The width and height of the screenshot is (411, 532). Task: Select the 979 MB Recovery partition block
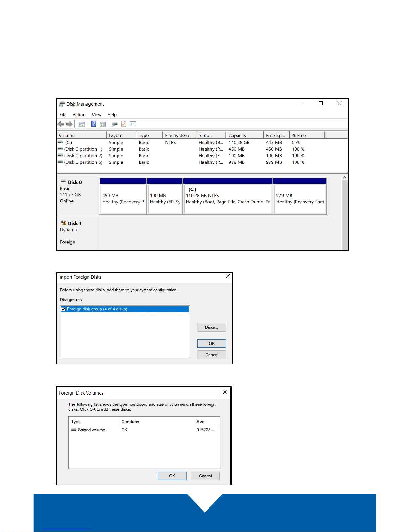[x=300, y=196]
